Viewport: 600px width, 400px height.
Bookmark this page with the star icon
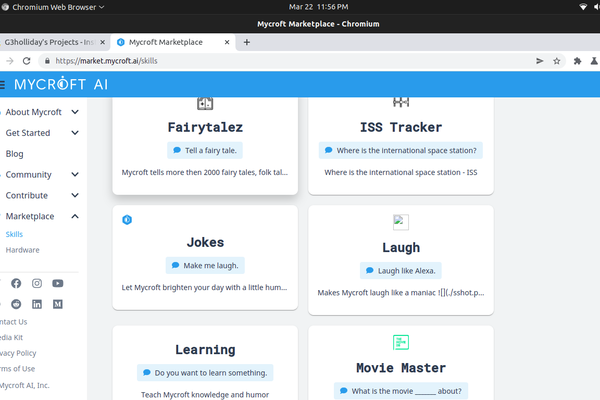[557, 61]
